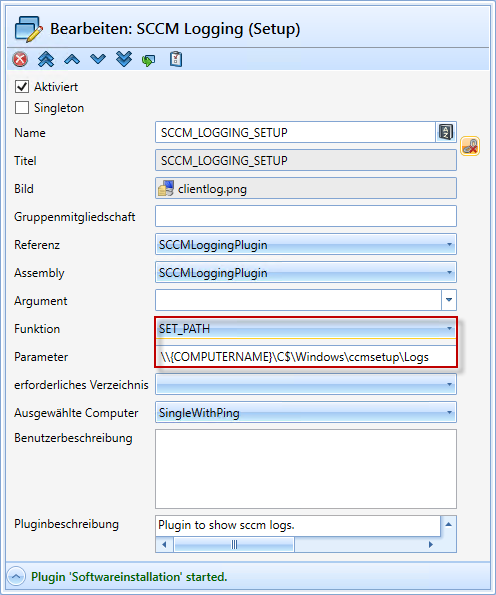This screenshot has width=496, height=595.
Task: Move item to bottom with double down arrows
Action: [x=124, y=59]
